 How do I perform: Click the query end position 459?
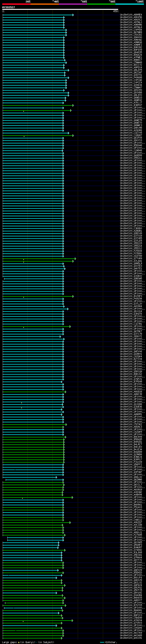coord(115,11)
